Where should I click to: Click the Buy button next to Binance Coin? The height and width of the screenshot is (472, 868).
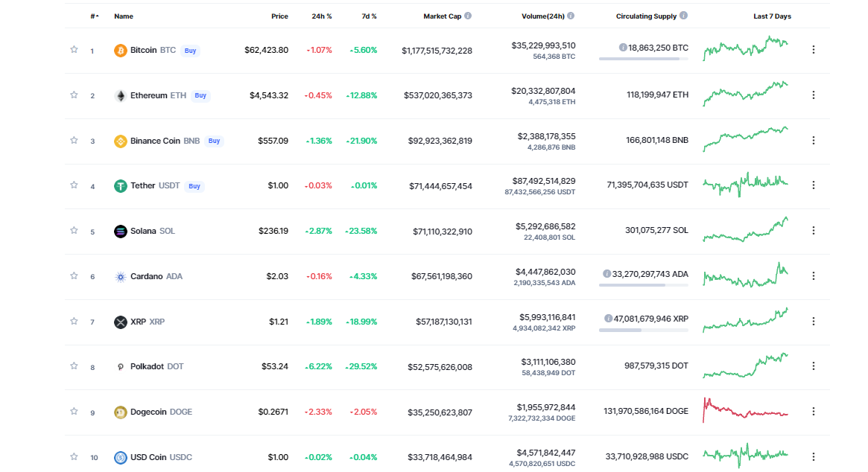coord(215,141)
